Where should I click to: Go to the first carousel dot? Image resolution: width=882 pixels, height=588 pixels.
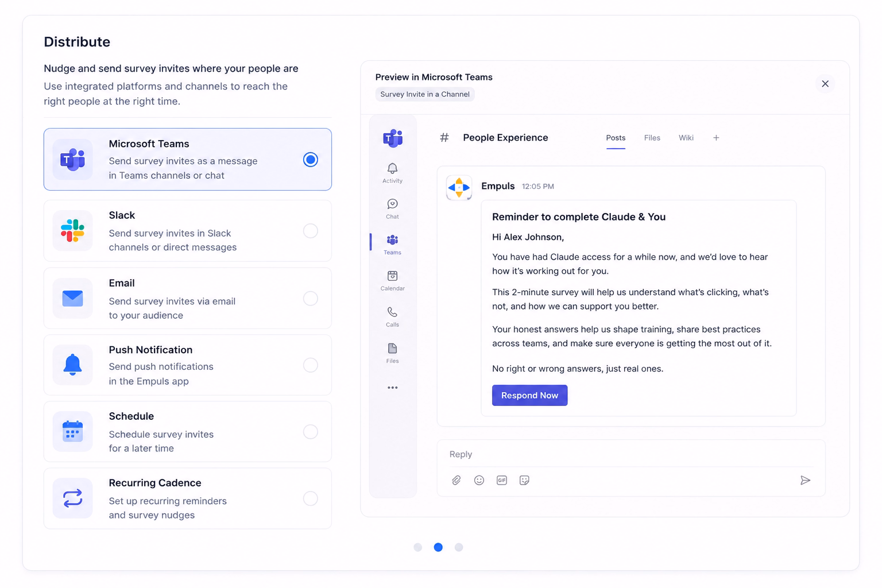coord(418,547)
